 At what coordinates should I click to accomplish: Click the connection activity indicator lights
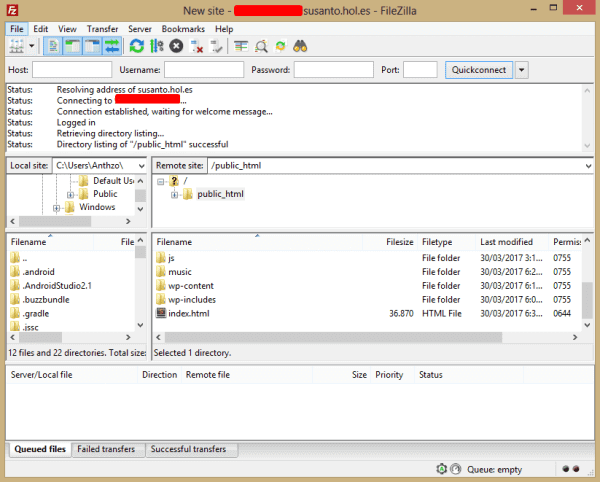[x=571, y=469]
